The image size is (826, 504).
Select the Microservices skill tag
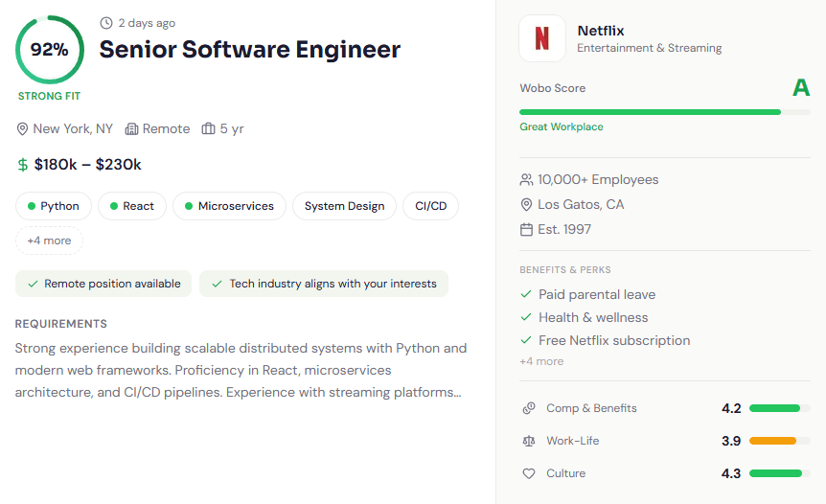pos(230,206)
